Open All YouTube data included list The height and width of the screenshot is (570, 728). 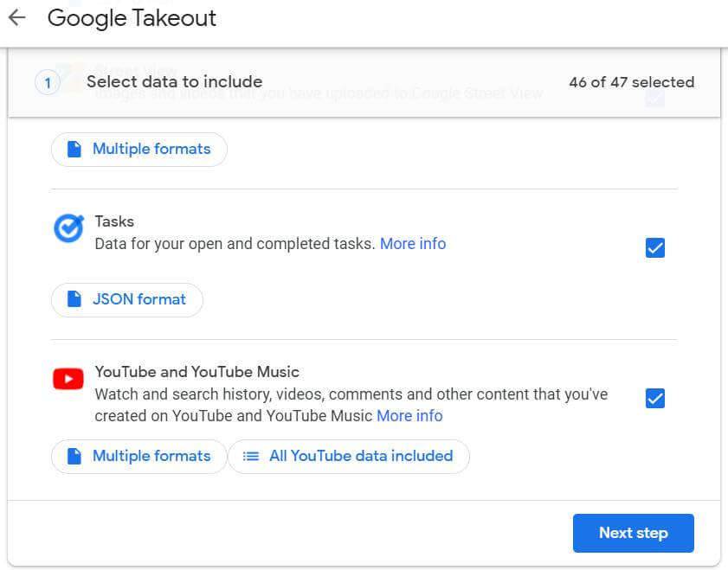[x=349, y=457]
